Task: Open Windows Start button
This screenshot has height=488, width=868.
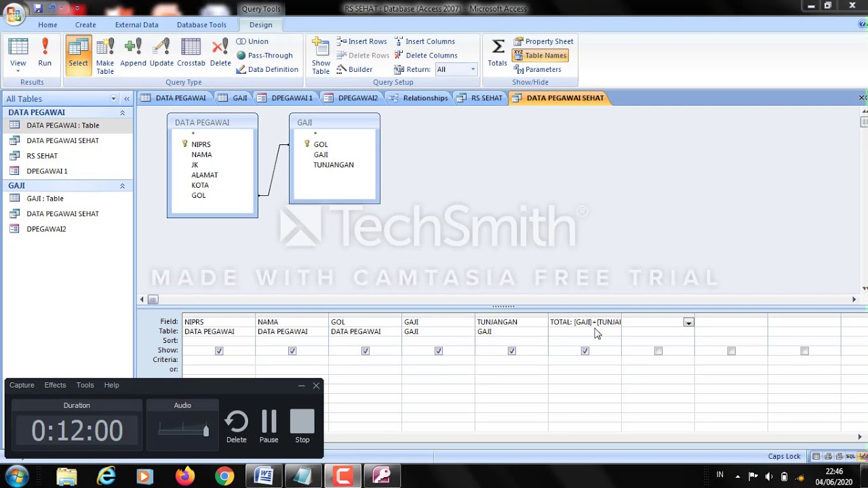Action: coord(16,476)
